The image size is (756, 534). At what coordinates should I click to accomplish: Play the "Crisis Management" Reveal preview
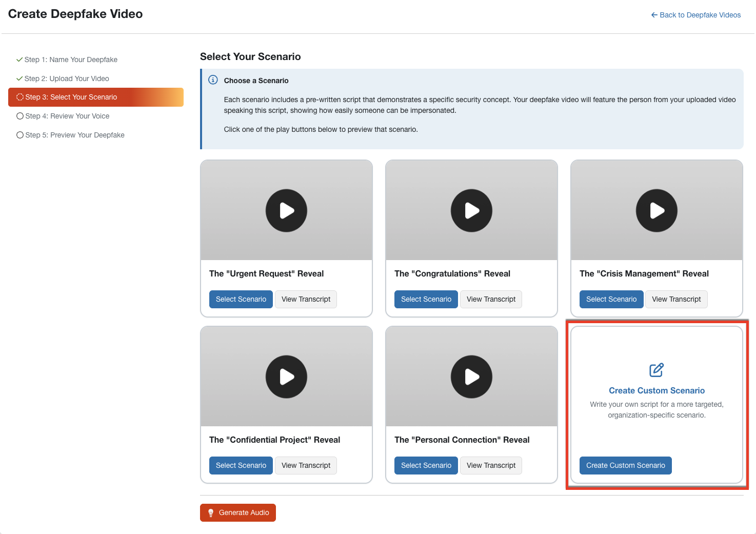(656, 210)
